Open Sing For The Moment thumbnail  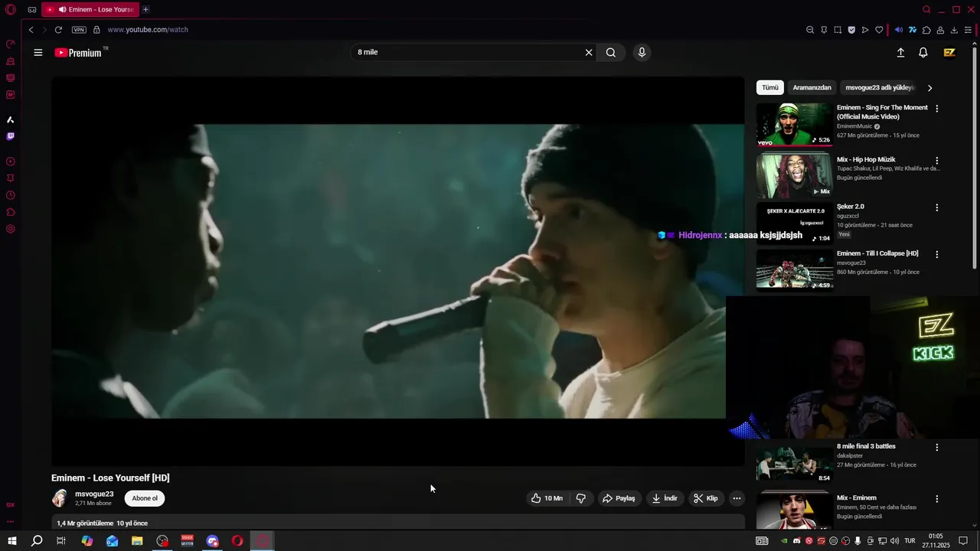click(794, 124)
